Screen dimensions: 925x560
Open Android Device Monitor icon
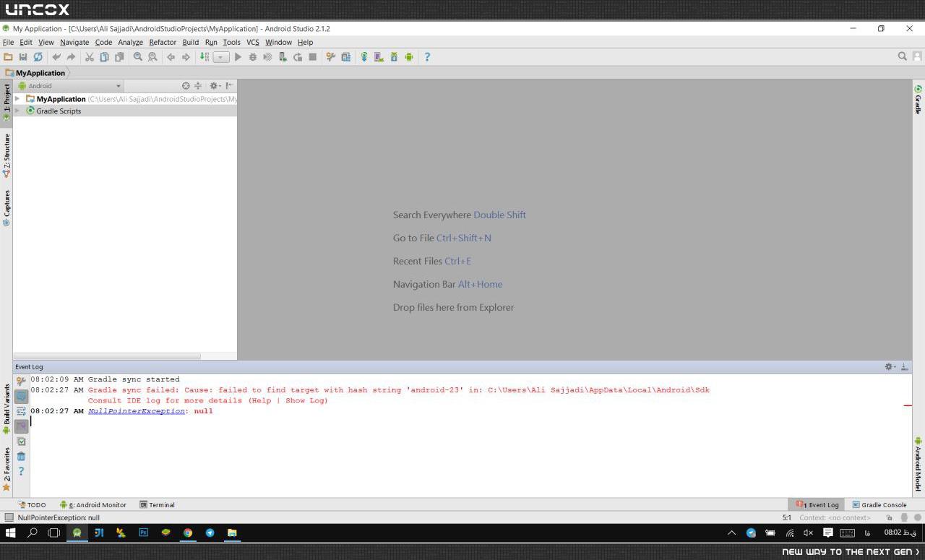click(409, 57)
